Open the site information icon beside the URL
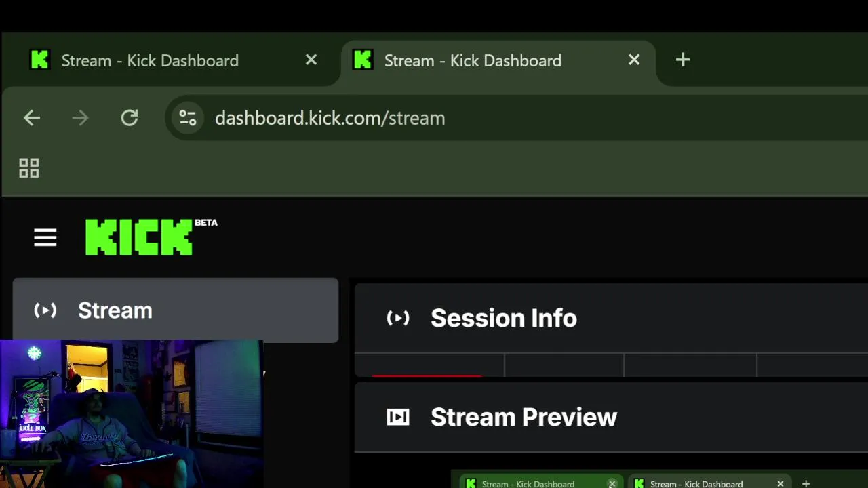 pyautogui.click(x=188, y=118)
